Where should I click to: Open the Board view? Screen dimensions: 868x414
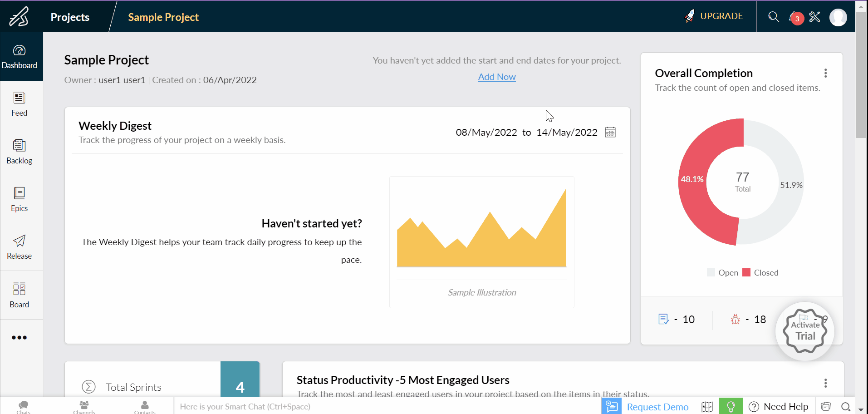20,295
